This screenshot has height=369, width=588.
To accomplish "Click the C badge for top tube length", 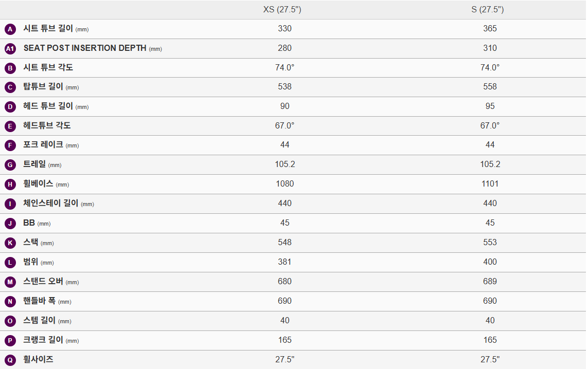I will tap(10, 87).
